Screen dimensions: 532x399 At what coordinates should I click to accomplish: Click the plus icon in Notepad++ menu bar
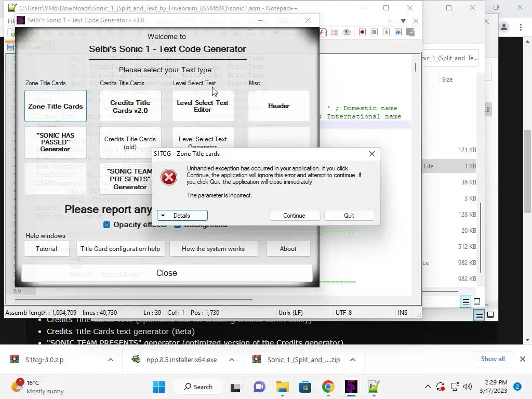[390, 21]
